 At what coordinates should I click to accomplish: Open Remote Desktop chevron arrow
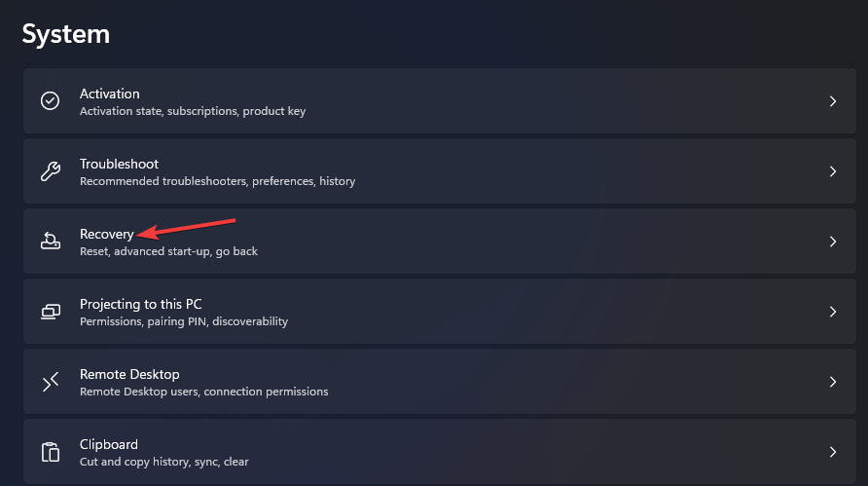click(833, 382)
